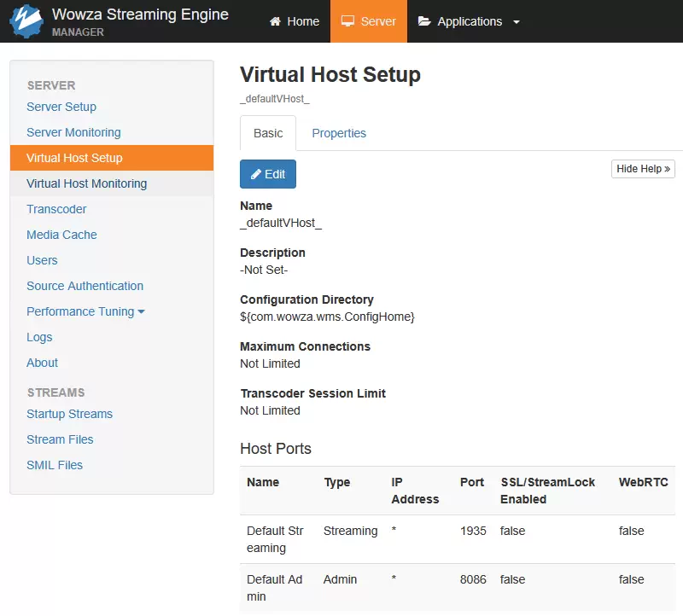Click the SSL/StreamLock Enabled column header
Screen dimensions: 683x616
(x=548, y=491)
